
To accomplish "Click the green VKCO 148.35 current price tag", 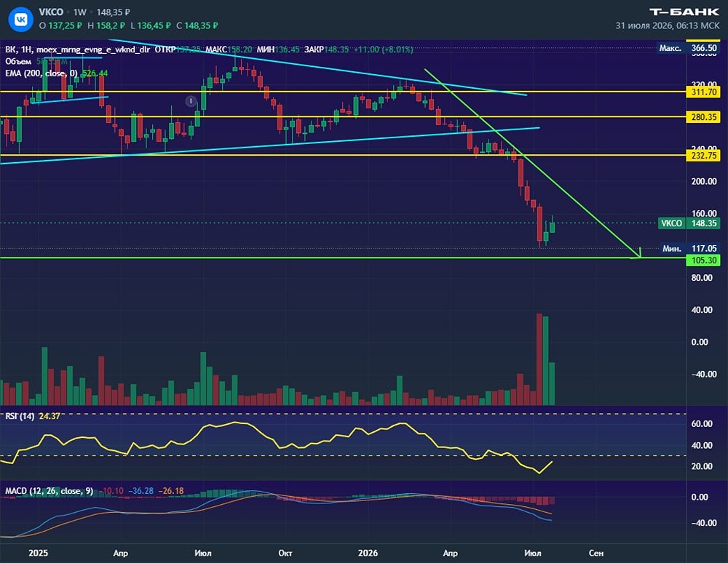I will [689, 223].
